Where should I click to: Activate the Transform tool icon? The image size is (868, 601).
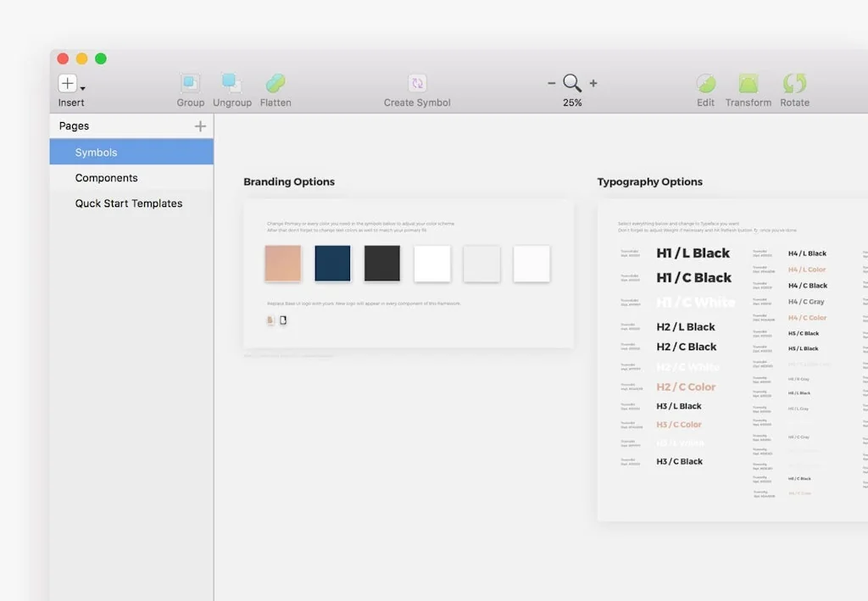[748, 85]
